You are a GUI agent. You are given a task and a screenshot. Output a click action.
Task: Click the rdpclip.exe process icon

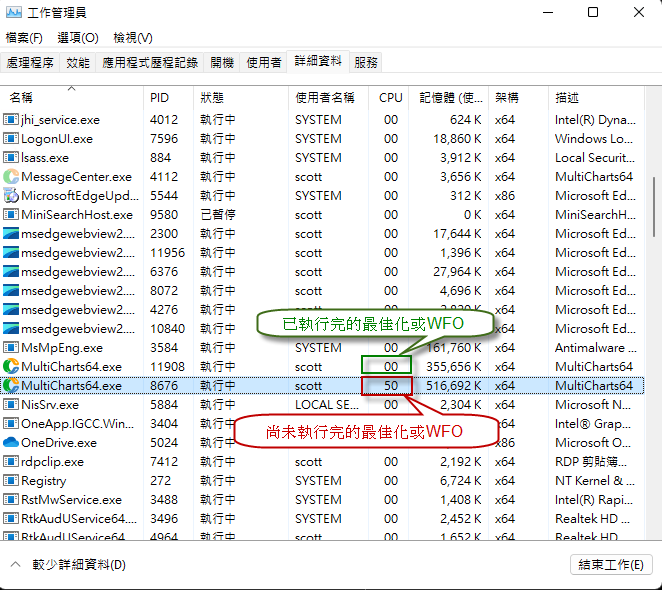[x=11, y=462]
